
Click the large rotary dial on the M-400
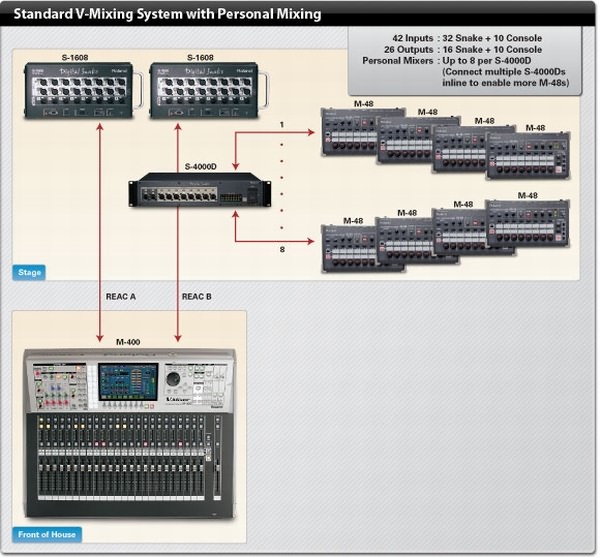[173, 379]
